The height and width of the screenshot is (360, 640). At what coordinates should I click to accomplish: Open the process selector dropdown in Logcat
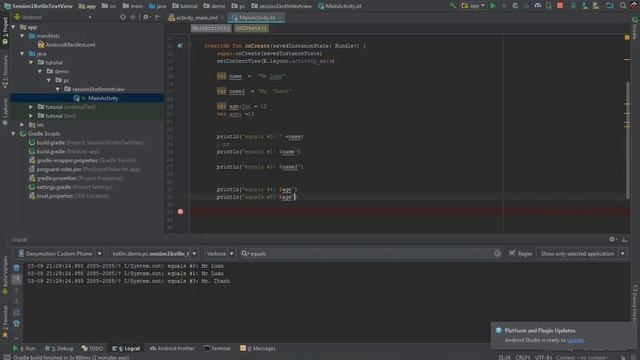153,253
